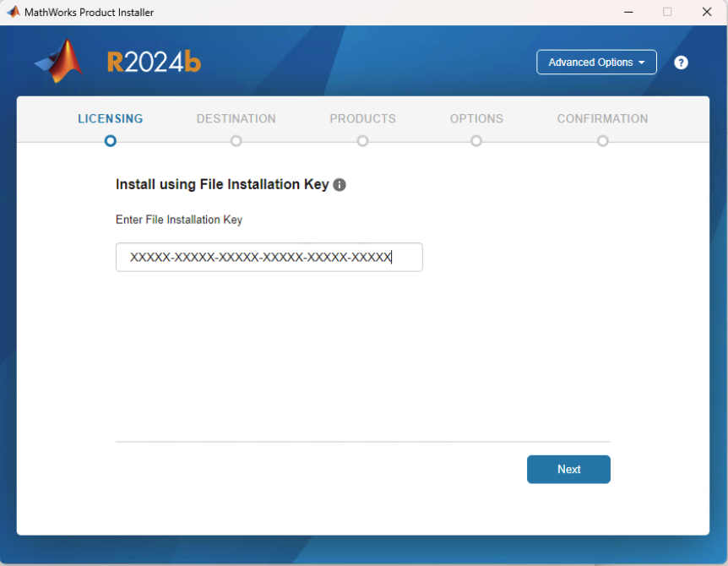The height and width of the screenshot is (566, 728).
Task: Select the OPTIONS step tab
Action: pyautogui.click(x=476, y=119)
